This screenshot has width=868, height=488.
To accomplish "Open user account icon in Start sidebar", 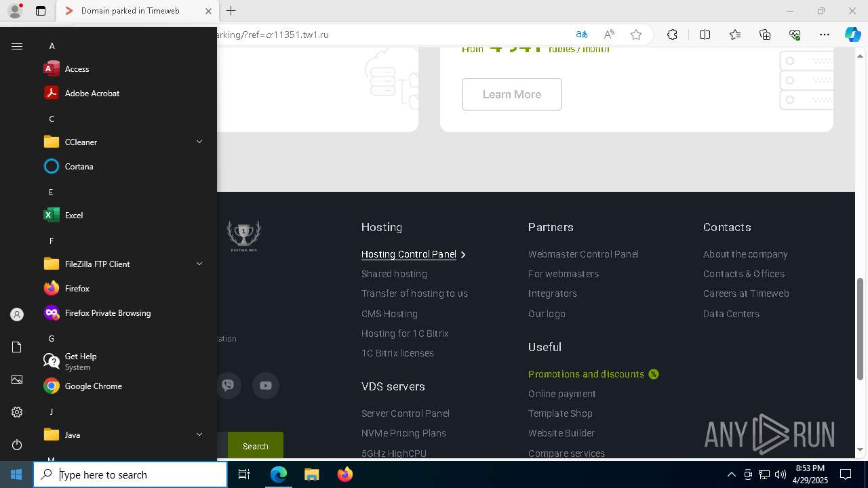I will pos(17,314).
